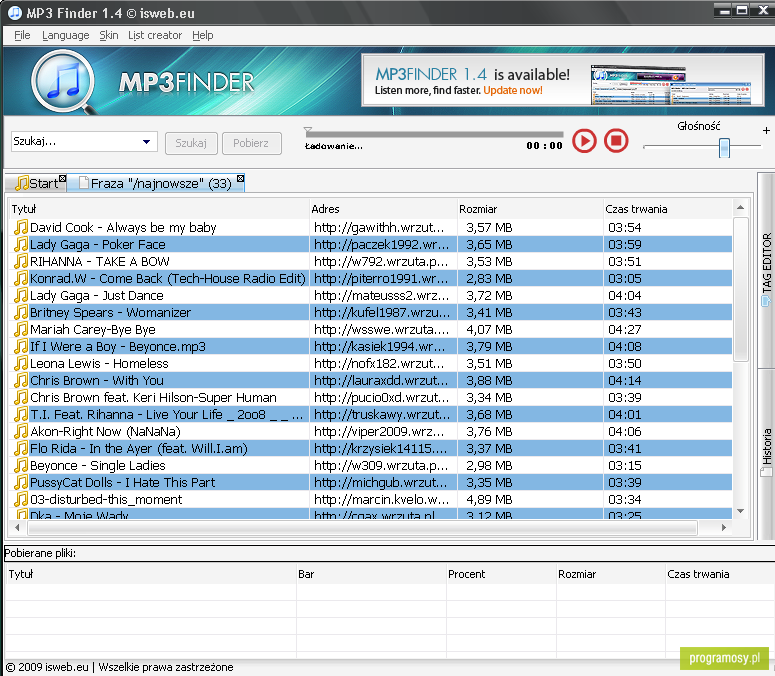Close the Fraza "/najnowsze" tab
Viewport: 775px width, 676px height.
click(x=240, y=178)
